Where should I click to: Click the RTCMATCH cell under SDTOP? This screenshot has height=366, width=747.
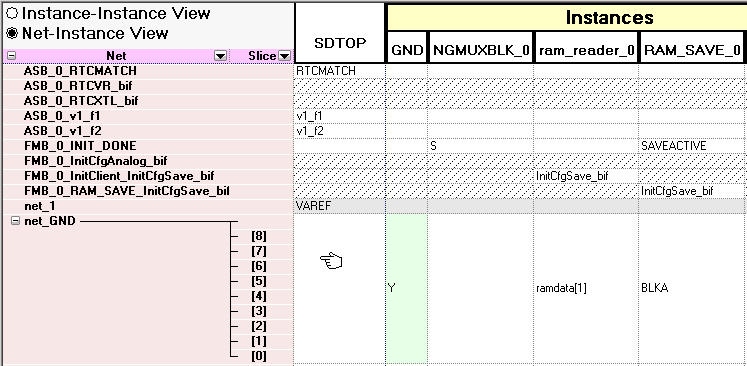(x=340, y=71)
